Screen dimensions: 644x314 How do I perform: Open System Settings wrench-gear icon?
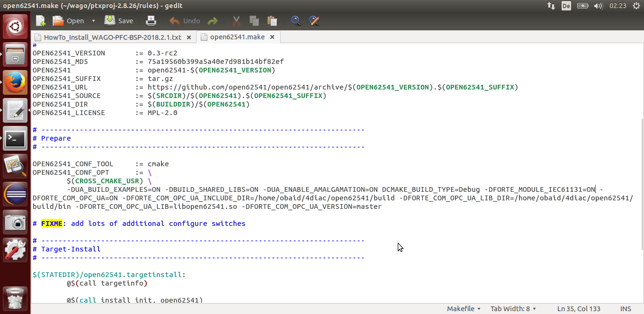point(15,250)
